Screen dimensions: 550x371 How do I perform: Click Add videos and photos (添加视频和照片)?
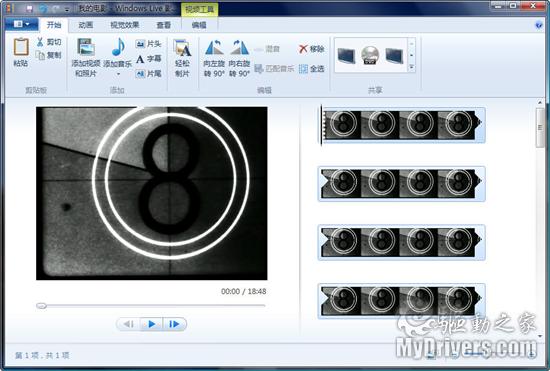click(86, 58)
